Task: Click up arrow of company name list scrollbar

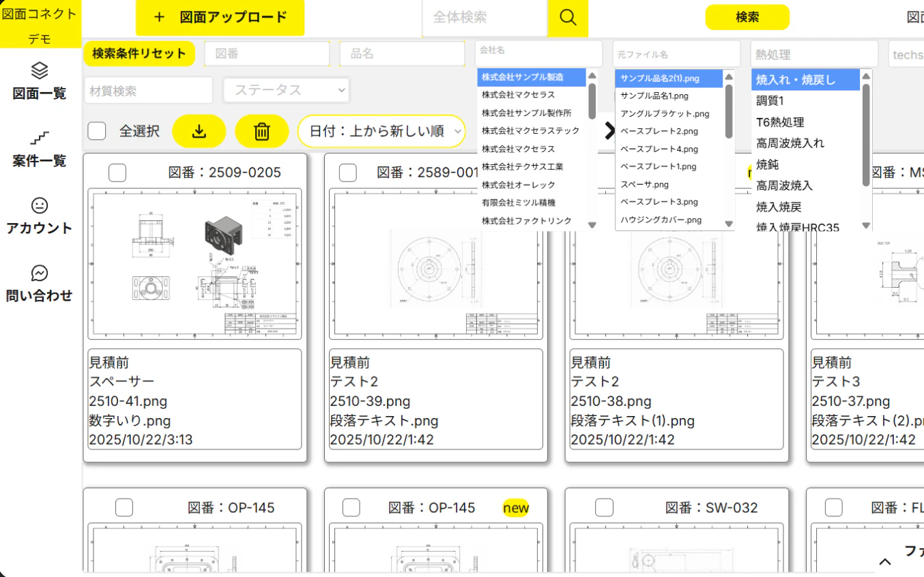Action: click(x=592, y=76)
